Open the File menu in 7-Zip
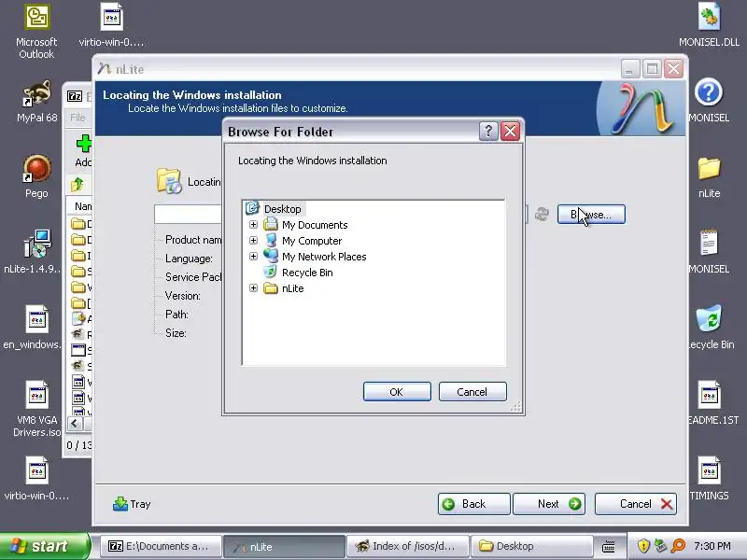747x560 pixels. pos(78,118)
